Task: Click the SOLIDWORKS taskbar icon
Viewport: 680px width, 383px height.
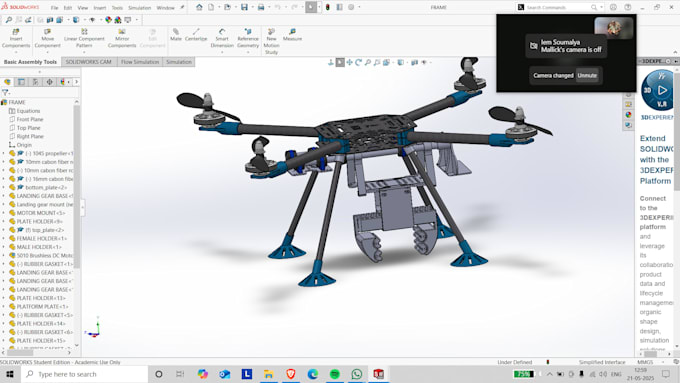Action: point(379,374)
